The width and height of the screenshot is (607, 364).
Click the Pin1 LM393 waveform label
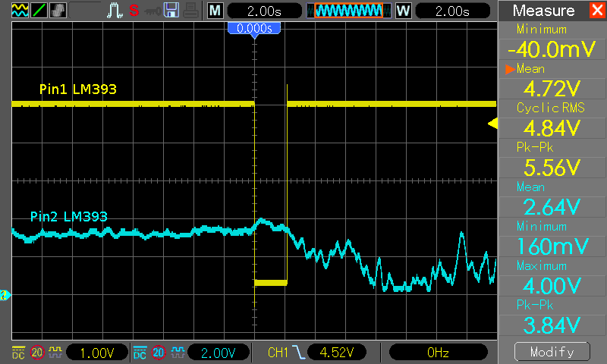click(78, 89)
